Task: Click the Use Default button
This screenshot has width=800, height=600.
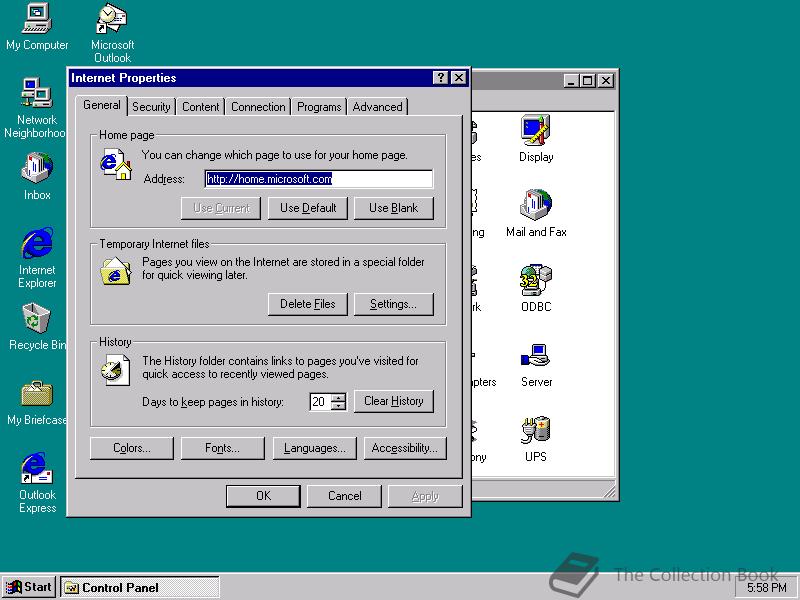Action: (x=308, y=208)
